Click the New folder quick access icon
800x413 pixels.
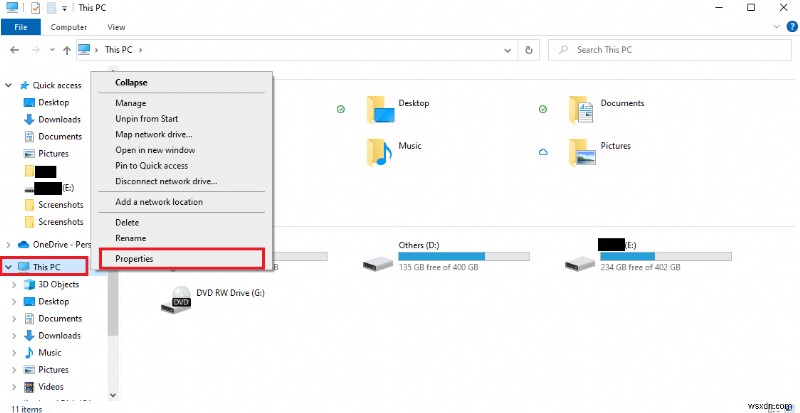(51, 8)
